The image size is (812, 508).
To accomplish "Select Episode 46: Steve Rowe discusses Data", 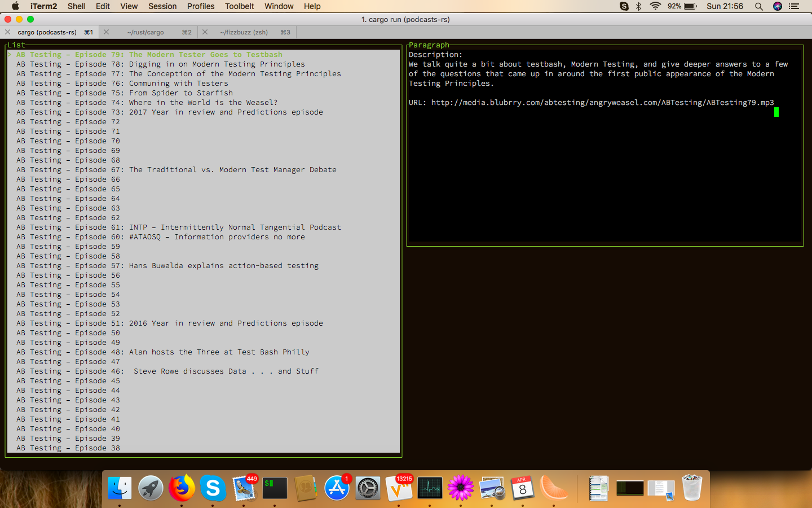I will pyautogui.click(x=203, y=371).
